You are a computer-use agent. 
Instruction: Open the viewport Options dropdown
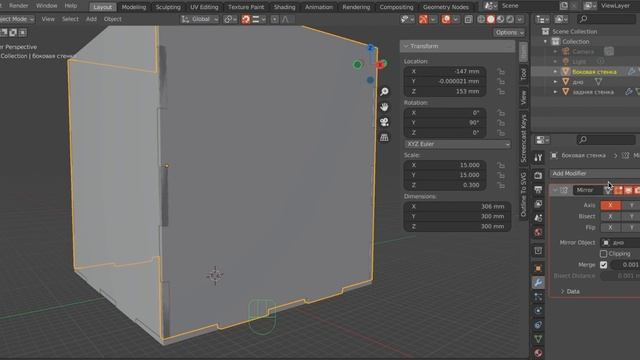pyautogui.click(x=509, y=33)
